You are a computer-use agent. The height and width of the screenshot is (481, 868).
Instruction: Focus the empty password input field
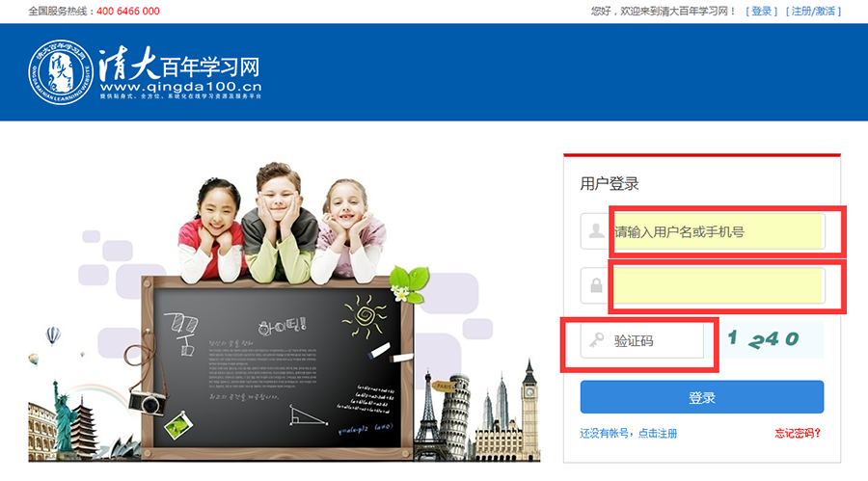719,285
